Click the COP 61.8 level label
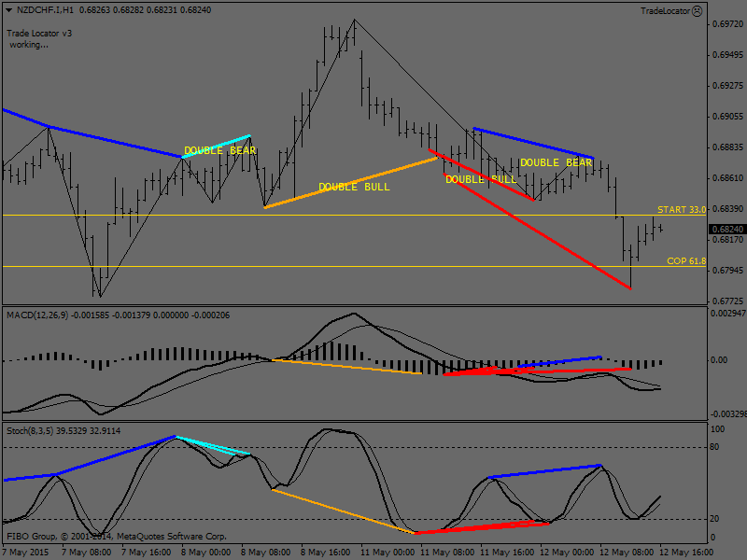 coord(685,261)
